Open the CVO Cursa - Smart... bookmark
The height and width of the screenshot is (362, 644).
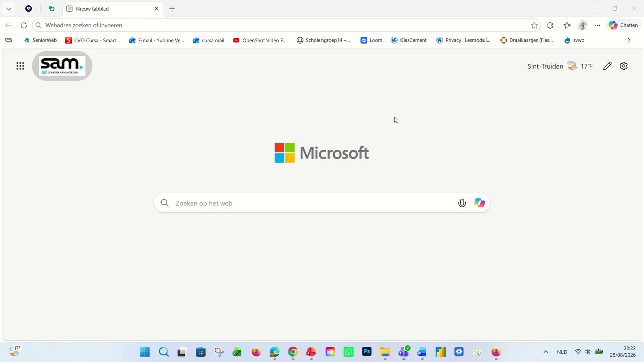93,40
